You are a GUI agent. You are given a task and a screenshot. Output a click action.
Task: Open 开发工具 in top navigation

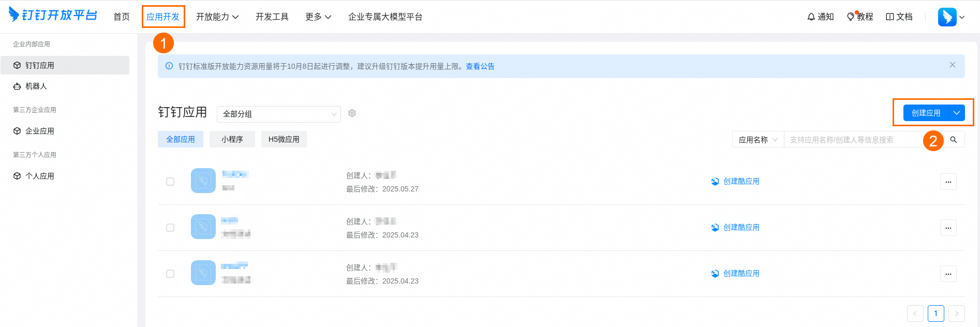point(272,17)
